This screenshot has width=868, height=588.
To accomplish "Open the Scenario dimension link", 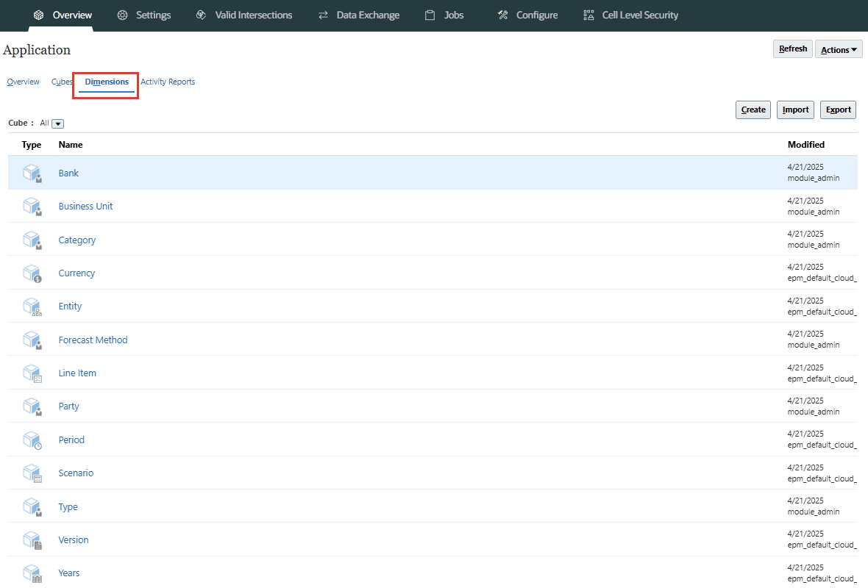I will tap(76, 473).
